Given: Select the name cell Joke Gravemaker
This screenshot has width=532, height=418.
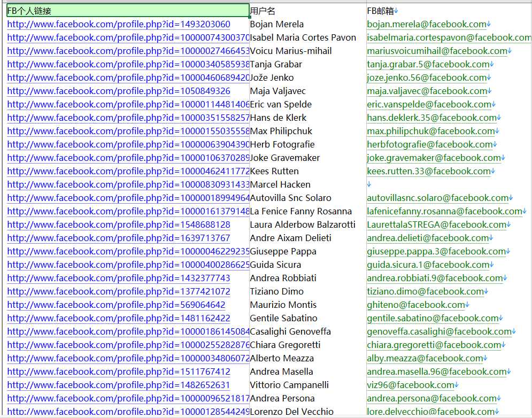Looking at the screenshot, I should click(x=285, y=158).
